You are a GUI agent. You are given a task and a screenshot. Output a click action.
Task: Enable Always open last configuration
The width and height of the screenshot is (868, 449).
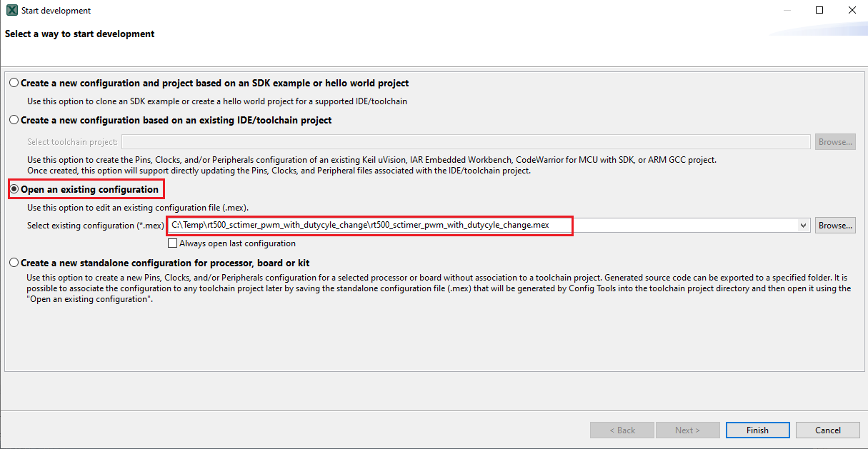[173, 243]
